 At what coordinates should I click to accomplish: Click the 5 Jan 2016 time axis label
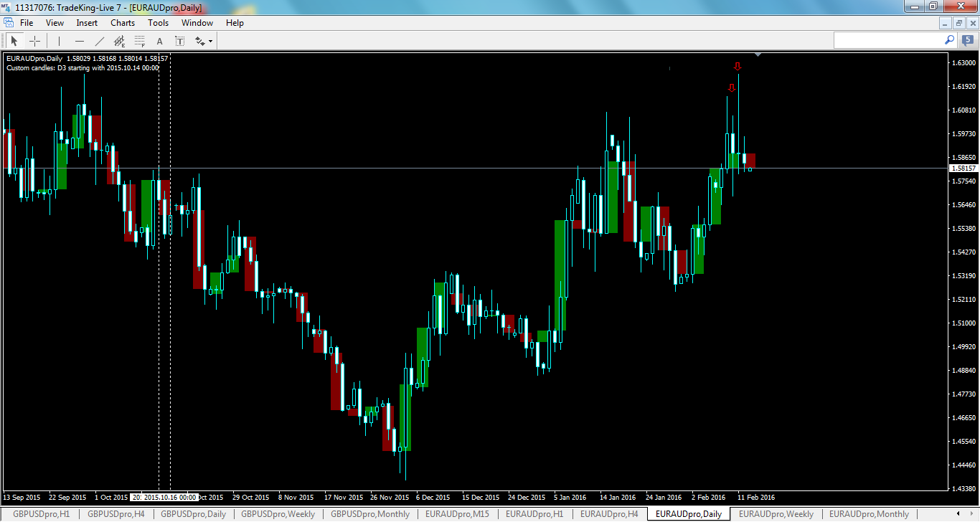click(x=570, y=497)
